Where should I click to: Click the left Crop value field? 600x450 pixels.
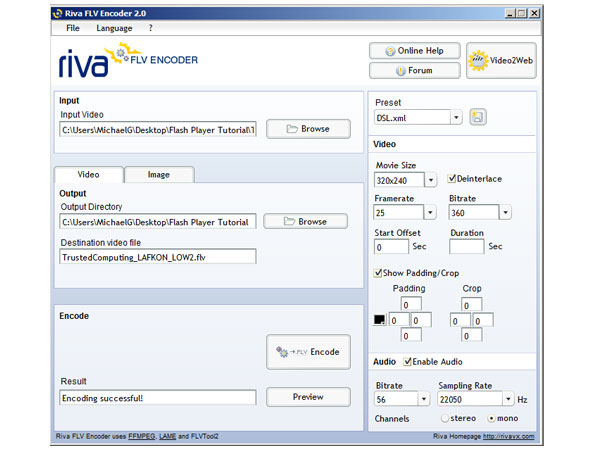460,321
